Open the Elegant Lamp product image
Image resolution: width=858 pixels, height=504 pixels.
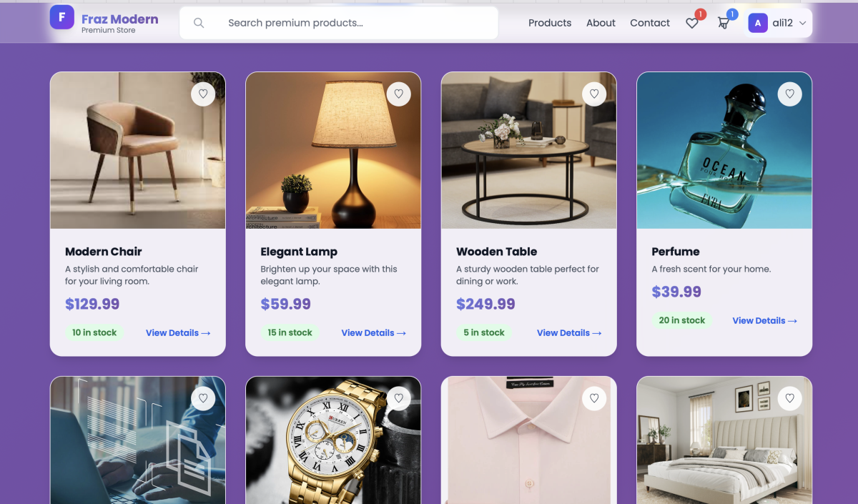click(333, 150)
